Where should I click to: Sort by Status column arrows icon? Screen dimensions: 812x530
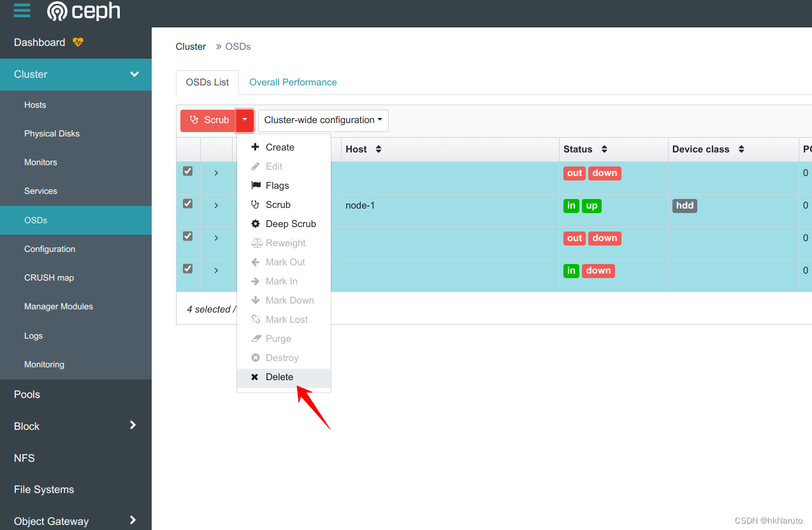coord(604,149)
